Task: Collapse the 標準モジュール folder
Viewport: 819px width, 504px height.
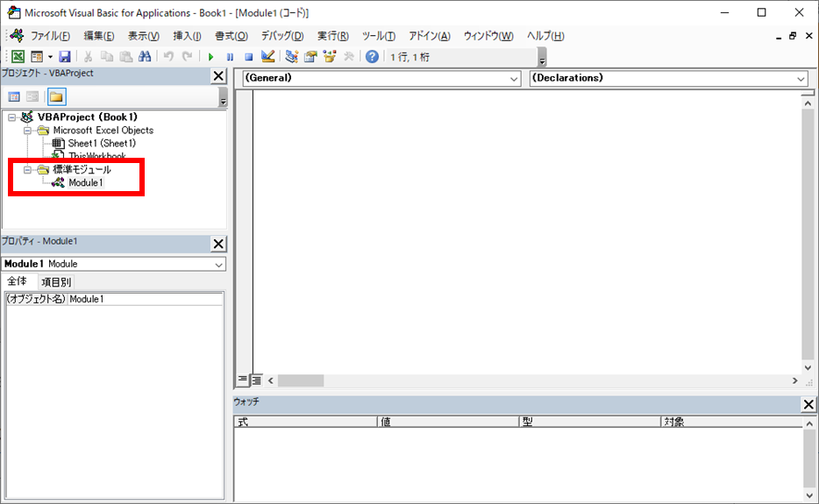Action: point(27,170)
